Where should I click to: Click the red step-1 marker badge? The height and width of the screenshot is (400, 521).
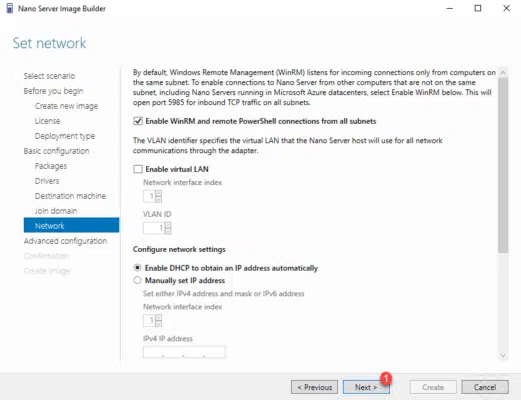pyautogui.click(x=386, y=378)
